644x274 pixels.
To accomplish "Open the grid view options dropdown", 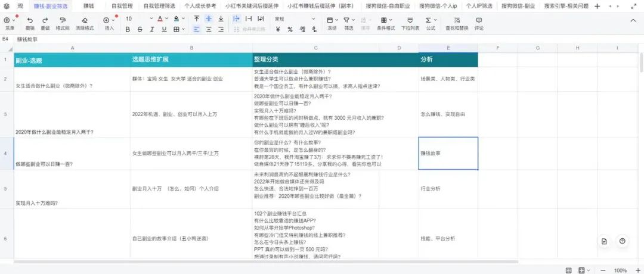I will click(x=584, y=270).
